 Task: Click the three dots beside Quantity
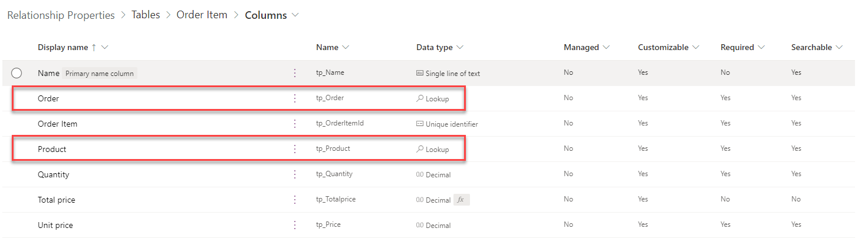tap(295, 174)
